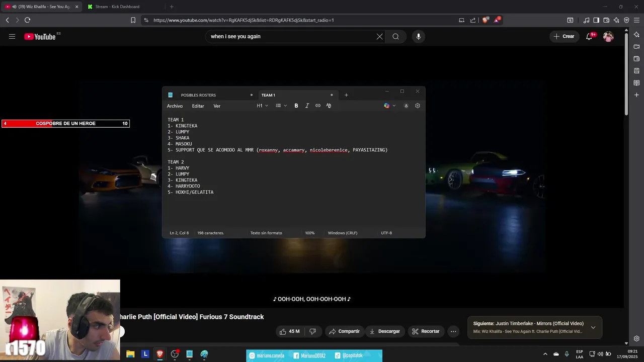Add a new Notepad tab
This screenshot has width=644, height=362.
click(346, 95)
